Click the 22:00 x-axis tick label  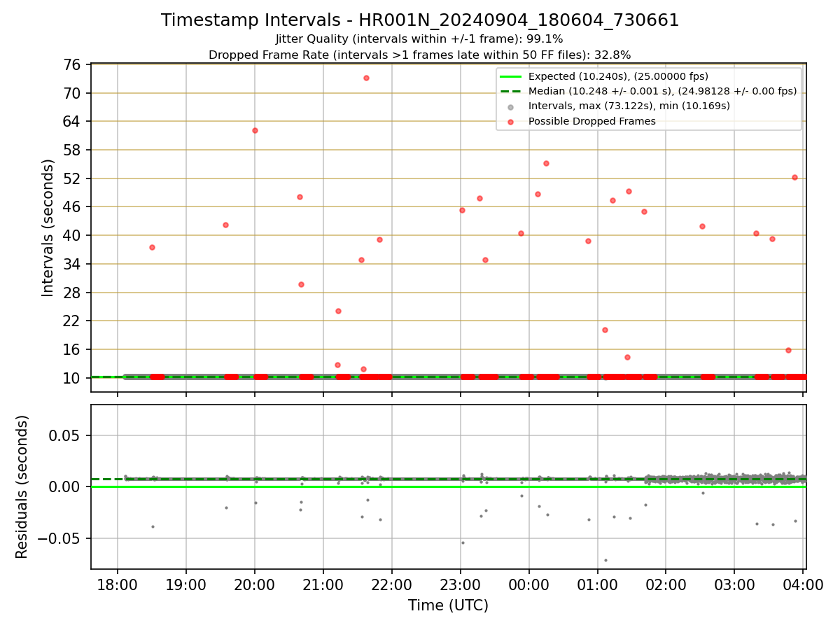(391, 586)
